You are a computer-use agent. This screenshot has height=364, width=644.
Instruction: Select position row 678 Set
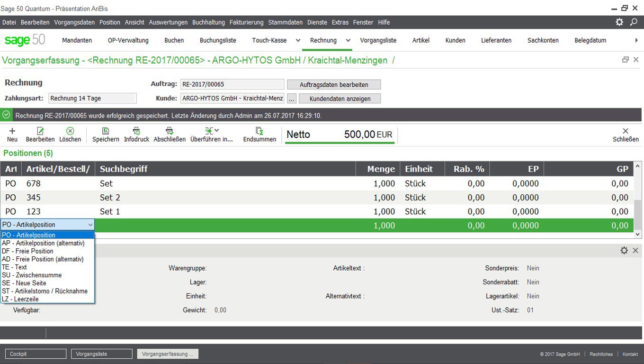tap(317, 183)
